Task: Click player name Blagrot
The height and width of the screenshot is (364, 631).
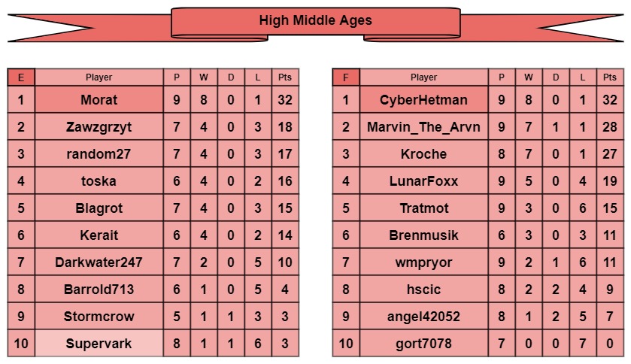Action: coord(99,208)
